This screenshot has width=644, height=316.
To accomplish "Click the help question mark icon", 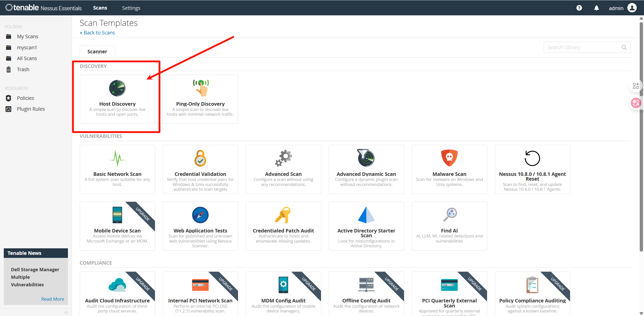I will click(579, 8).
